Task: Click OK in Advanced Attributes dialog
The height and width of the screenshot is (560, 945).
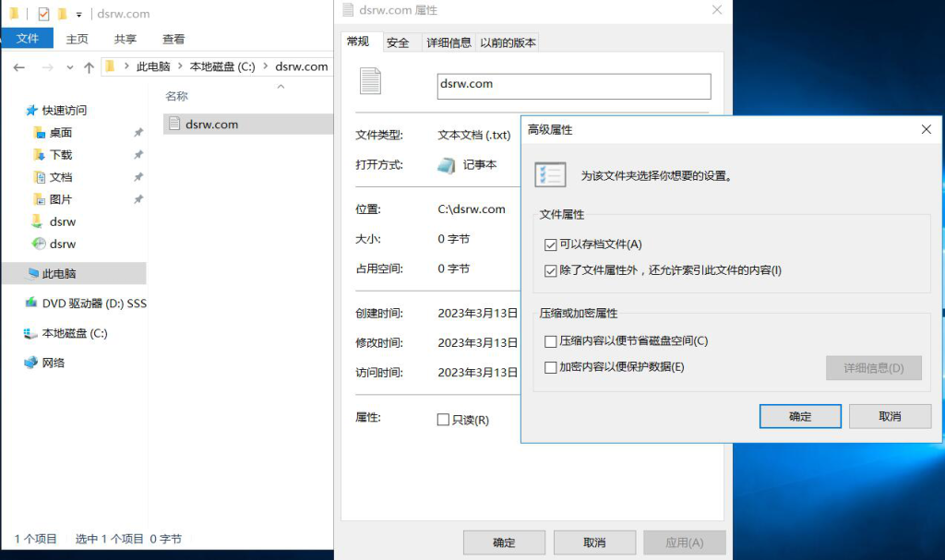Action: click(x=800, y=416)
